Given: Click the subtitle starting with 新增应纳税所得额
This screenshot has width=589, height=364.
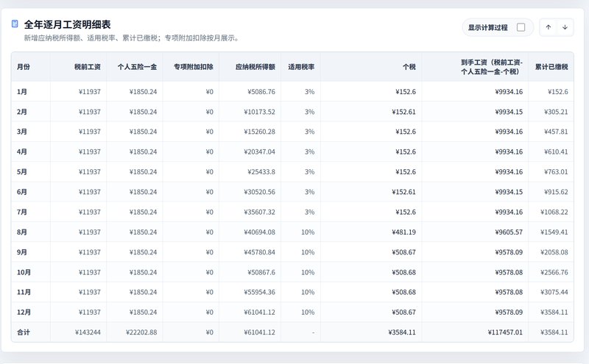Looking at the screenshot, I should pyautogui.click(x=133, y=38).
